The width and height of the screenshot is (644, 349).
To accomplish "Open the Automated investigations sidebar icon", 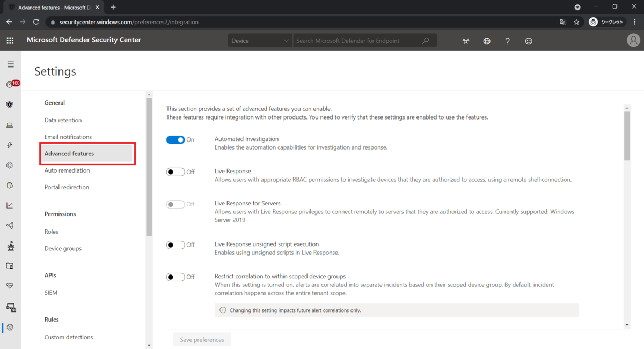I will click(x=10, y=166).
